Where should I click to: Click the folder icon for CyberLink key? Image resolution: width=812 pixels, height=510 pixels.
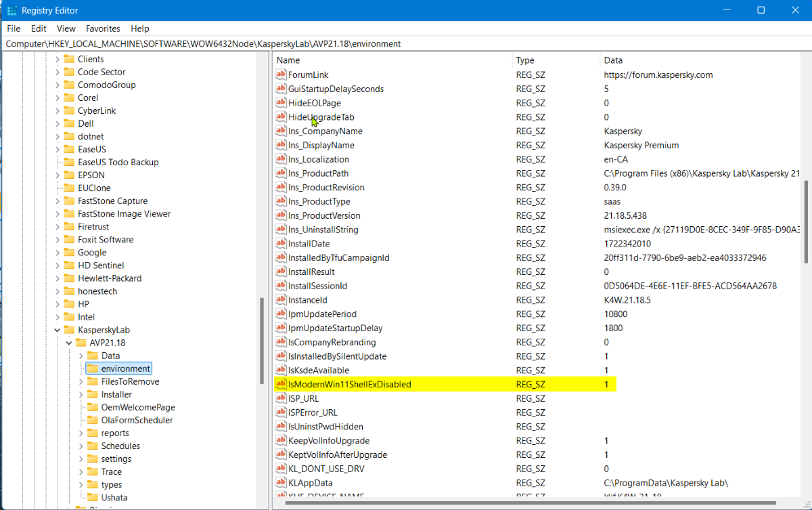pos(69,110)
